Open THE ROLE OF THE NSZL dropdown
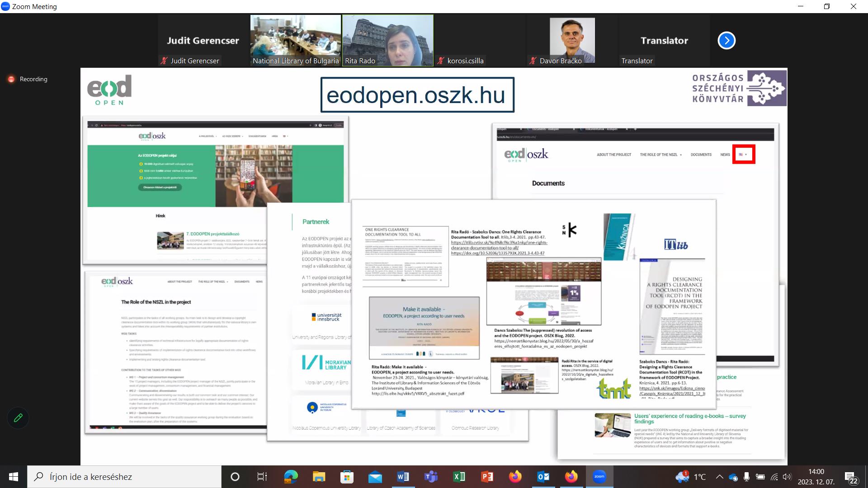 pyautogui.click(x=660, y=155)
